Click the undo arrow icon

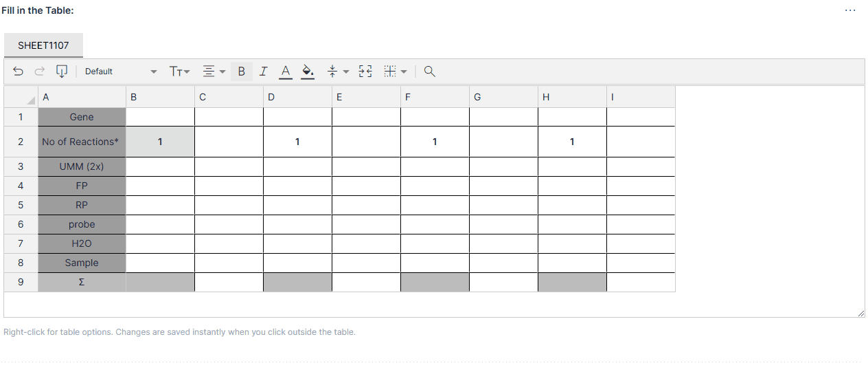coord(19,72)
